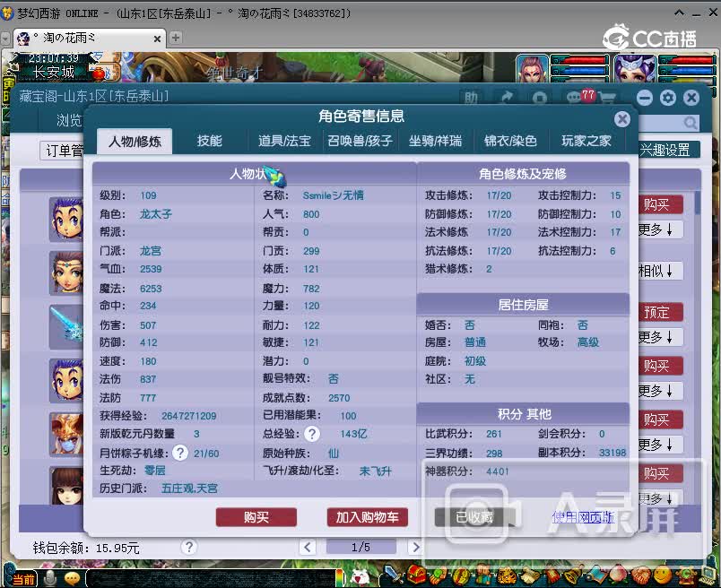Screen dimensions: 721x588
Task: Open the 使用网页版 link
Action: [583, 518]
